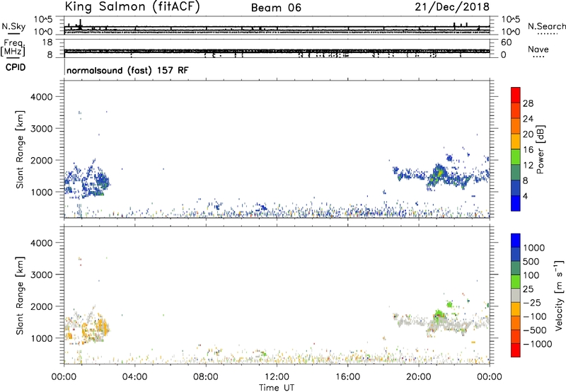Click the "18" frequency axis tick label
This screenshot has width=566, height=392.
(47, 42)
